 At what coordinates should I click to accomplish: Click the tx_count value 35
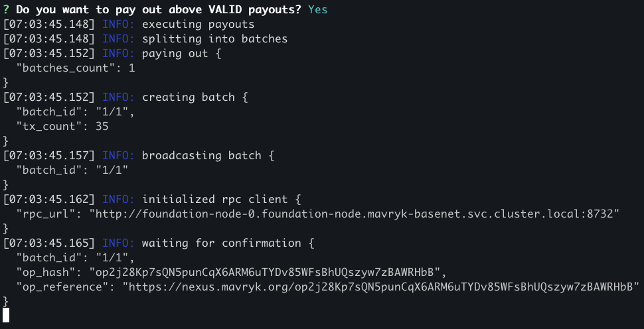coord(102,126)
